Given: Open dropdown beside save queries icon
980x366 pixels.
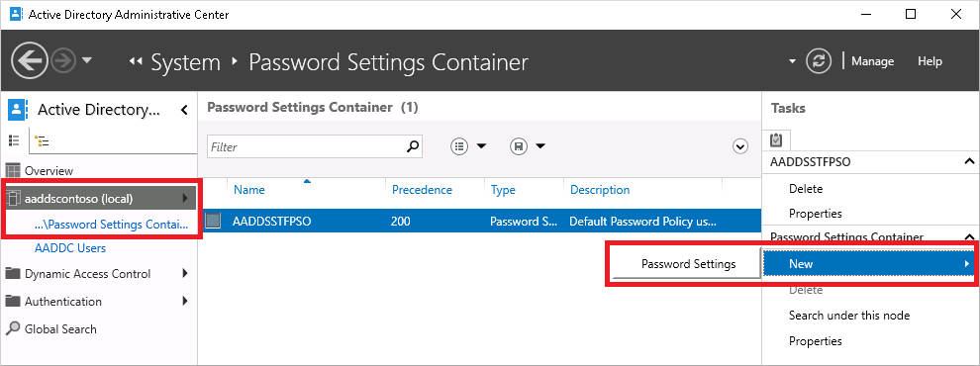Looking at the screenshot, I should tap(540, 146).
